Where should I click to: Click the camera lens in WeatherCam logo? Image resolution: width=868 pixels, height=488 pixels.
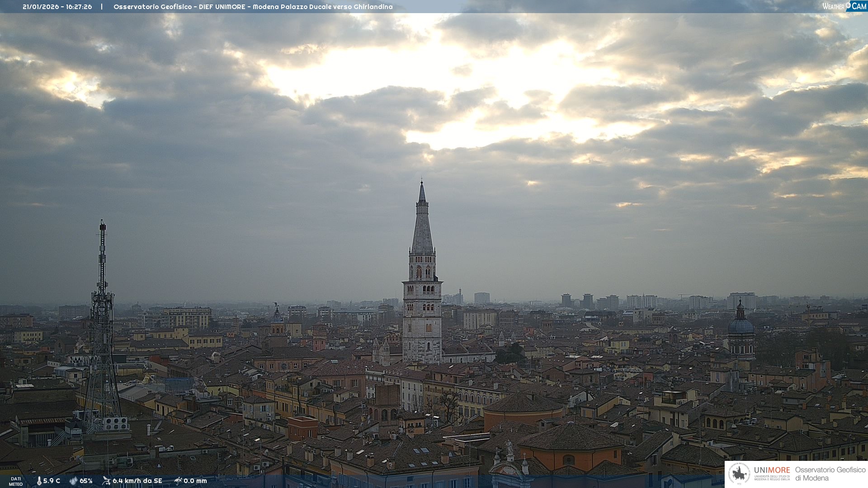click(849, 5)
